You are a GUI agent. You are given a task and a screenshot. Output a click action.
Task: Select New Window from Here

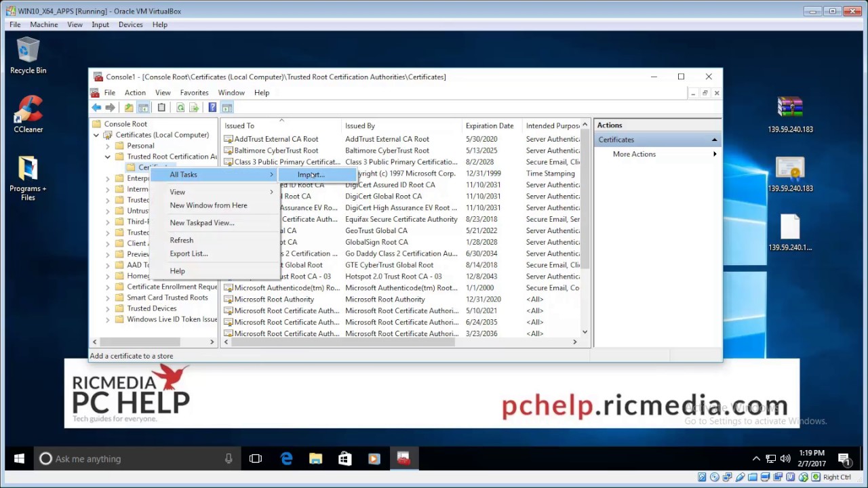click(216, 205)
